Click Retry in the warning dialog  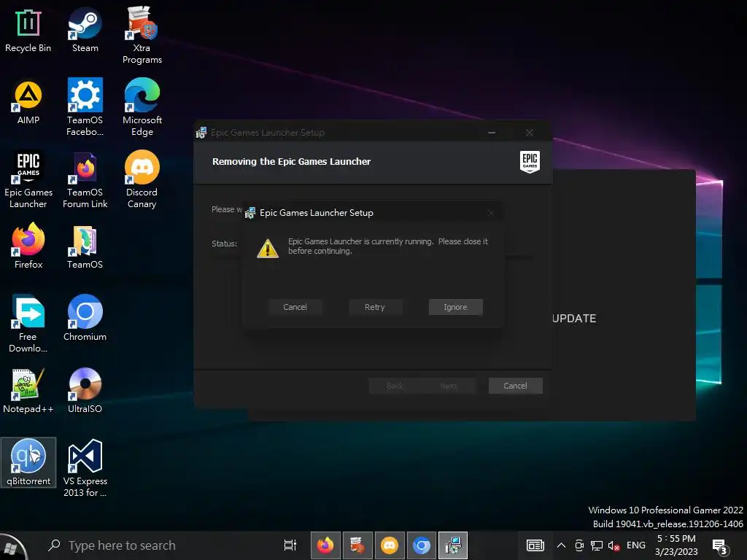375,307
